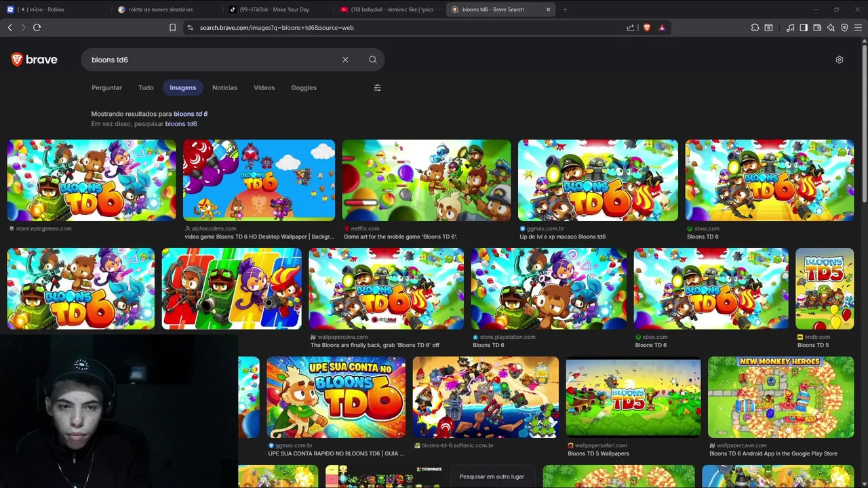This screenshot has width=868, height=488.
Task: Click the alphacoders.com source link
Action: click(214, 229)
